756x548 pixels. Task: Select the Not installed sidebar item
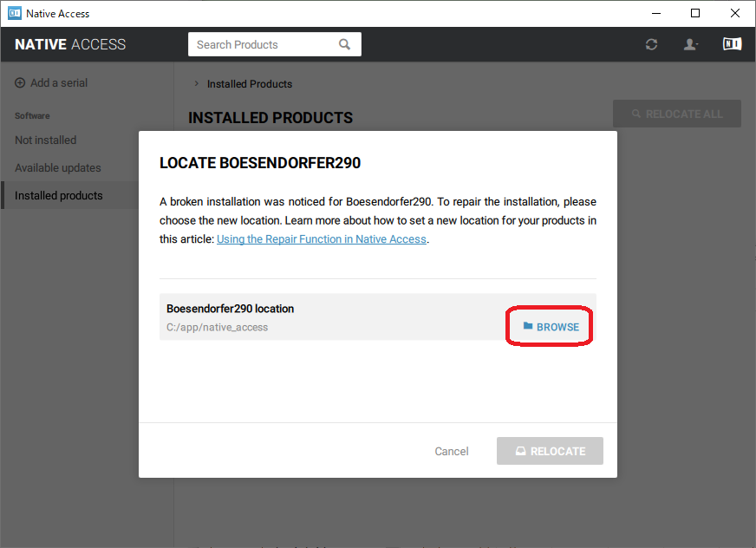pyautogui.click(x=46, y=140)
